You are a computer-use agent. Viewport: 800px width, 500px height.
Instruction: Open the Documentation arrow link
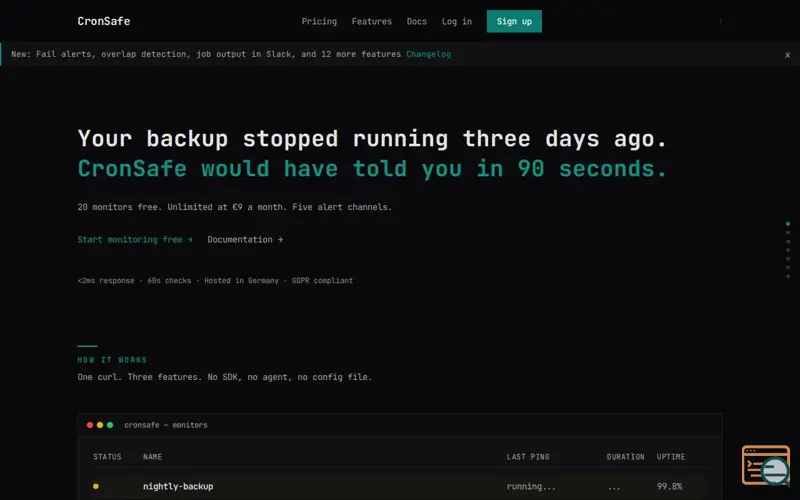[245, 239]
